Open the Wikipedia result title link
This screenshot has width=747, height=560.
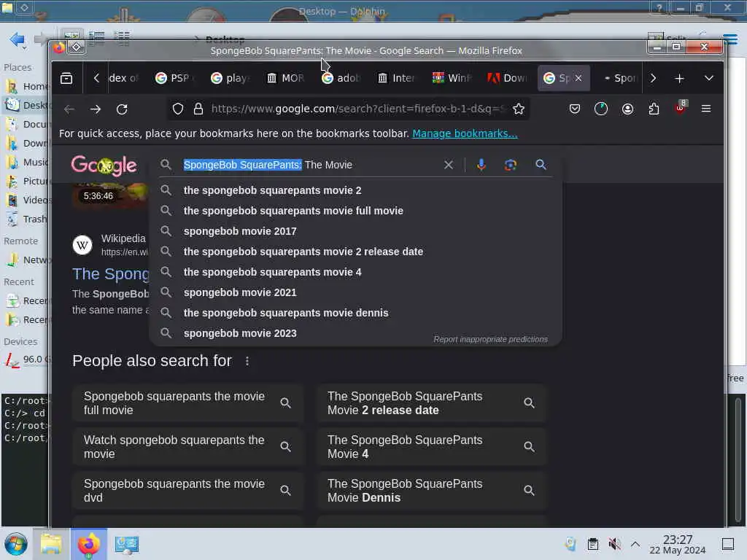pos(111,274)
